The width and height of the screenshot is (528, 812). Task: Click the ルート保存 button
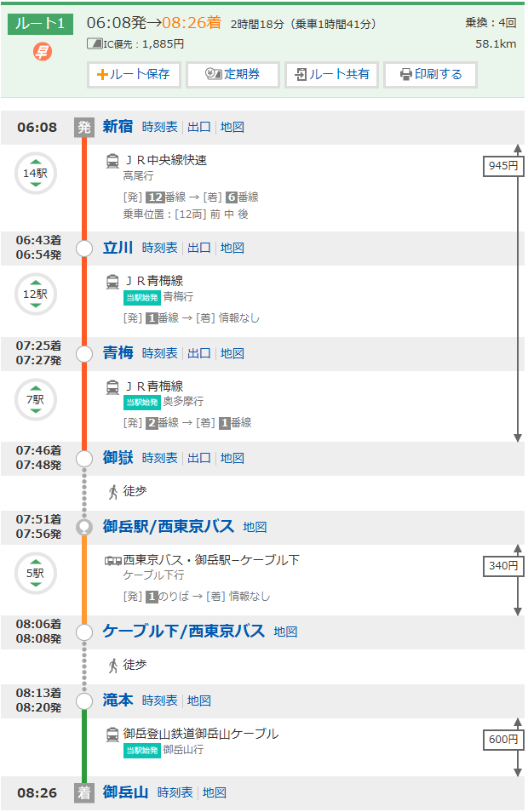point(134,74)
